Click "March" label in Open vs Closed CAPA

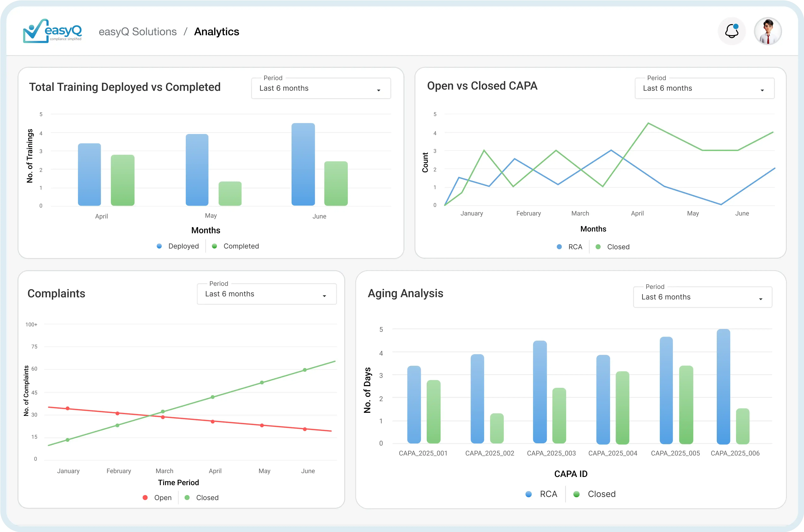coord(580,213)
